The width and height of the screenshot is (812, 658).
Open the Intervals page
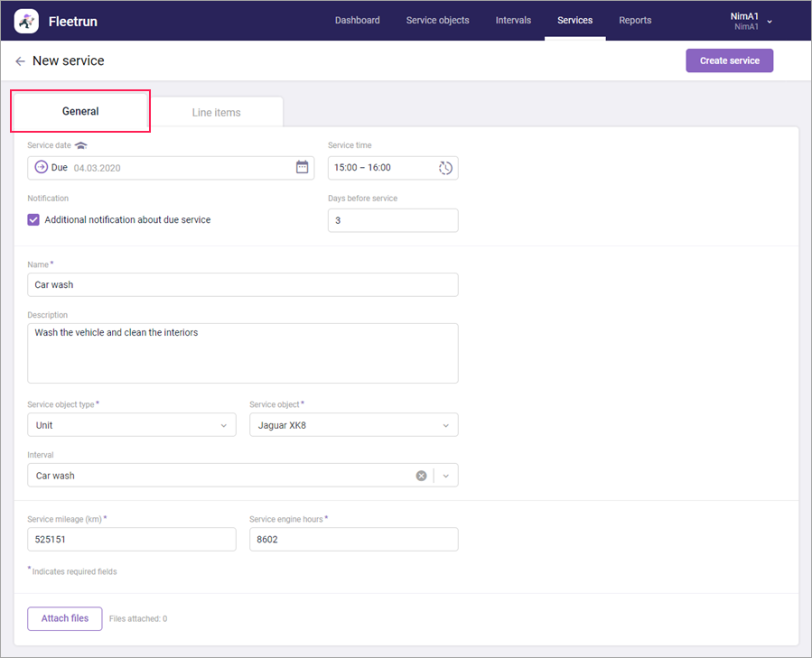pyautogui.click(x=513, y=20)
